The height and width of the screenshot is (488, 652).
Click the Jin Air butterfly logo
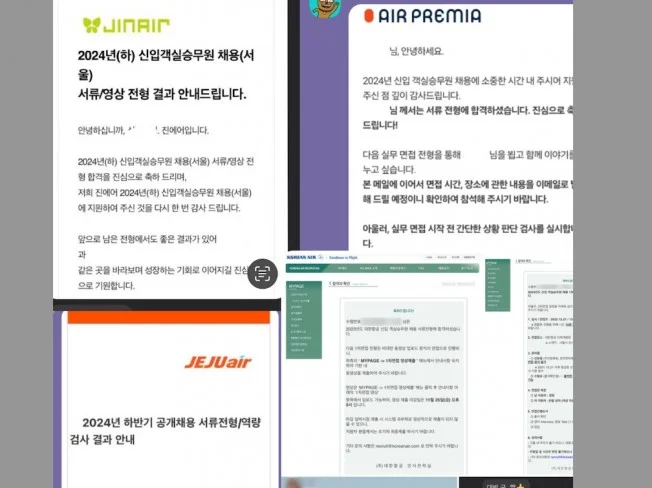point(92,25)
